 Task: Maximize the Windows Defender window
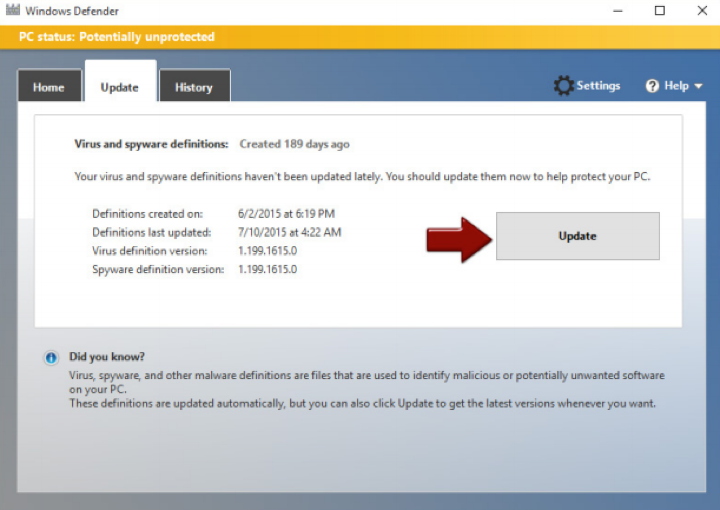(x=660, y=11)
